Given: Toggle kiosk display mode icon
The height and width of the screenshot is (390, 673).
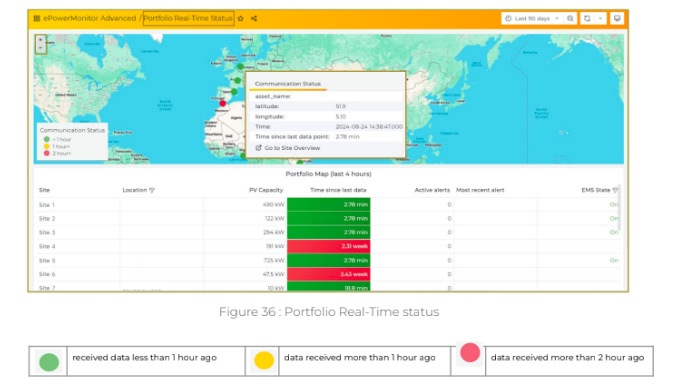Looking at the screenshot, I should pyautogui.click(x=617, y=18).
